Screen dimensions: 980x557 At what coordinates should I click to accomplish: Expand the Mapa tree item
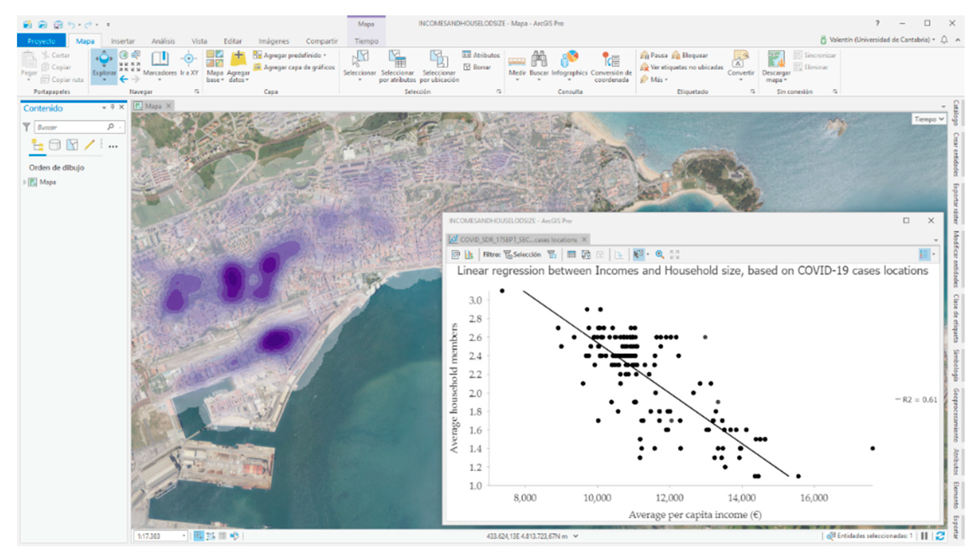click(x=24, y=182)
